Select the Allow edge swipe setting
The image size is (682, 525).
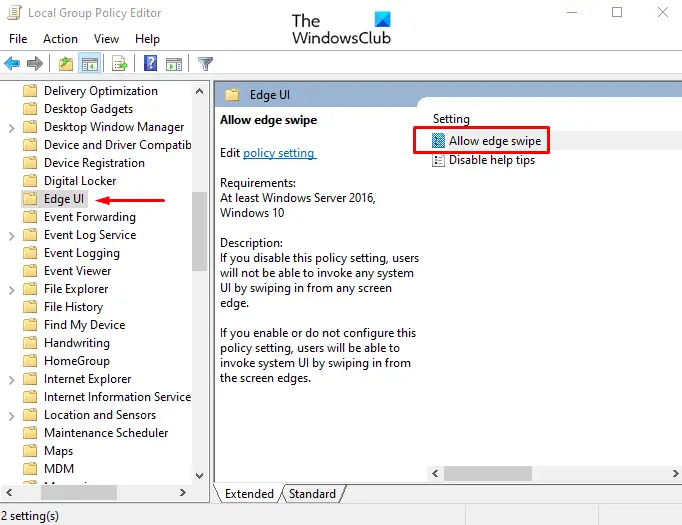click(x=495, y=140)
